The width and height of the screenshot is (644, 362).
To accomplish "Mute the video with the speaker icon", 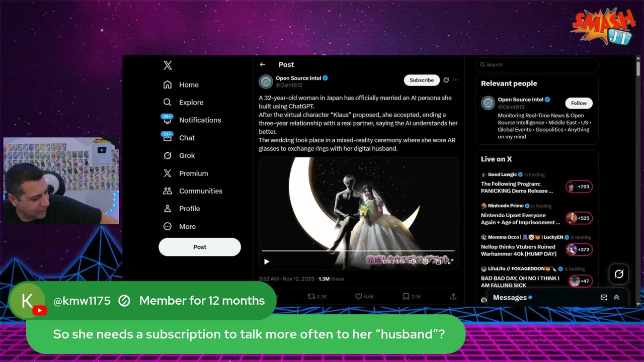I will 413,261.
